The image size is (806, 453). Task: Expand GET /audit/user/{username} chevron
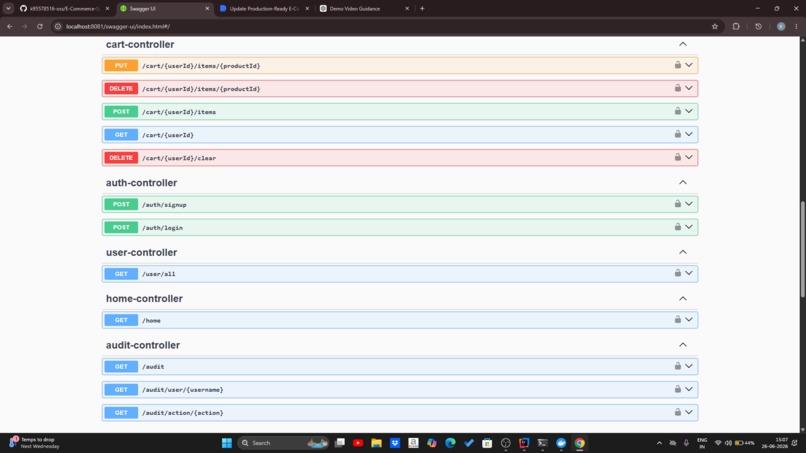[689, 390]
